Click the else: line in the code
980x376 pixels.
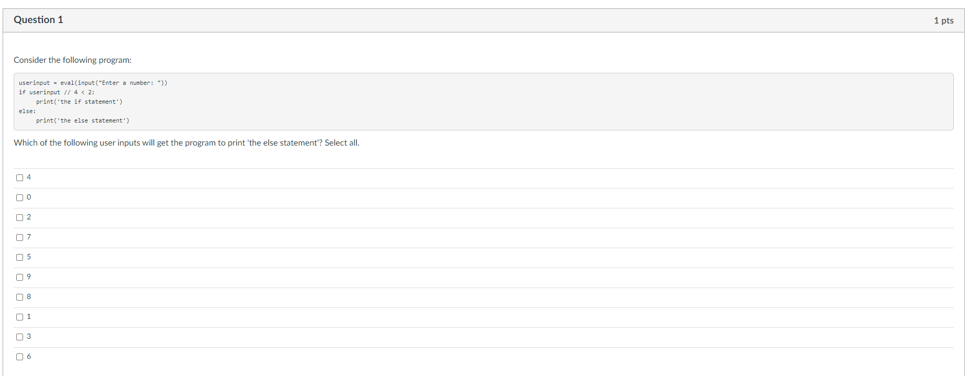click(x=26, y=111)
